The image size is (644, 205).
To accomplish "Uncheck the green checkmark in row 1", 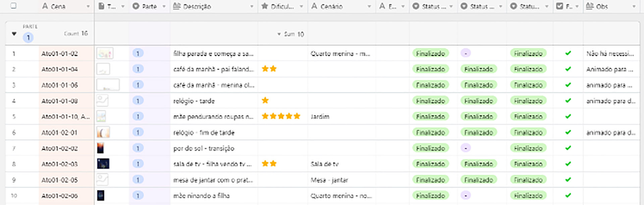I will 568,53.
